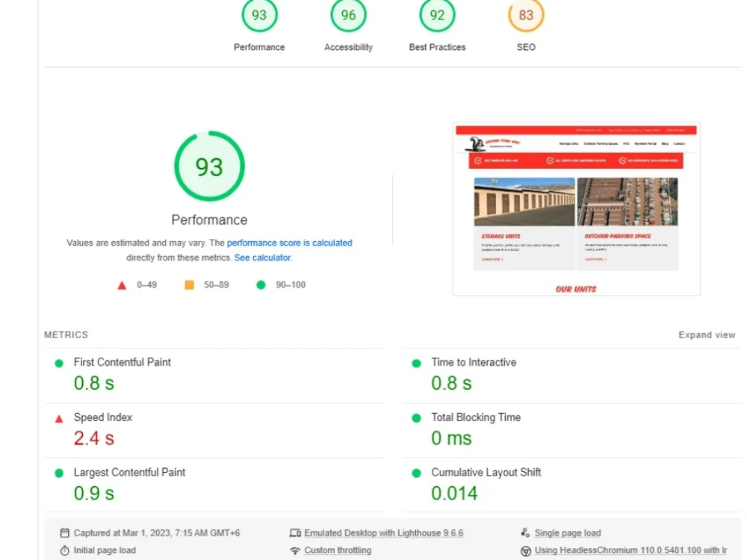Image resolution: width=747 pixels, height=560 pixels.
Task: Click the Speed Index metric label
Action: point(103,417)
